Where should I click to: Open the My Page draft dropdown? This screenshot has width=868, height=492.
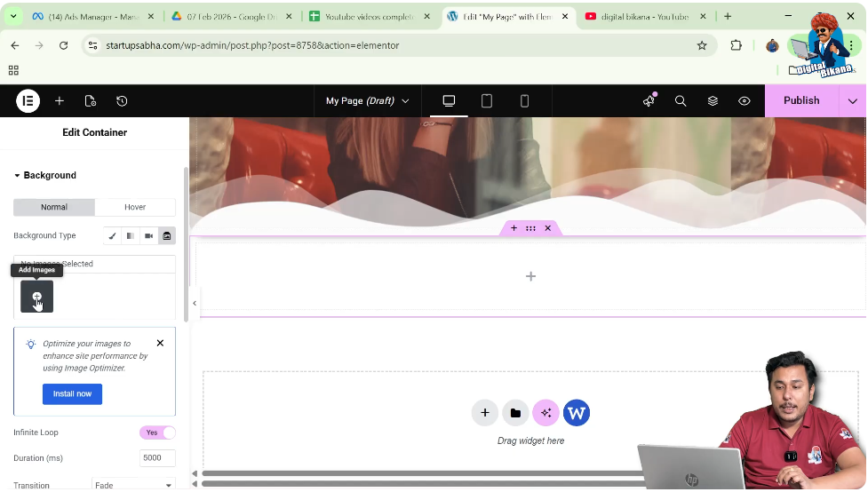pos(368,100)
